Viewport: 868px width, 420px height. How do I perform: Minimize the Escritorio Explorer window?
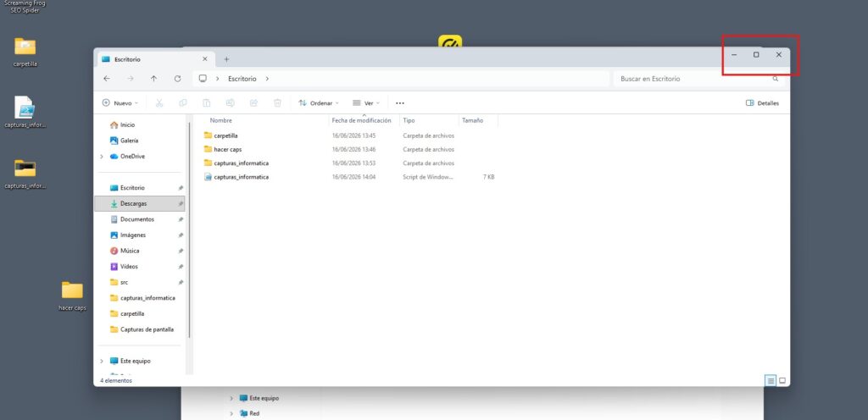734,55
